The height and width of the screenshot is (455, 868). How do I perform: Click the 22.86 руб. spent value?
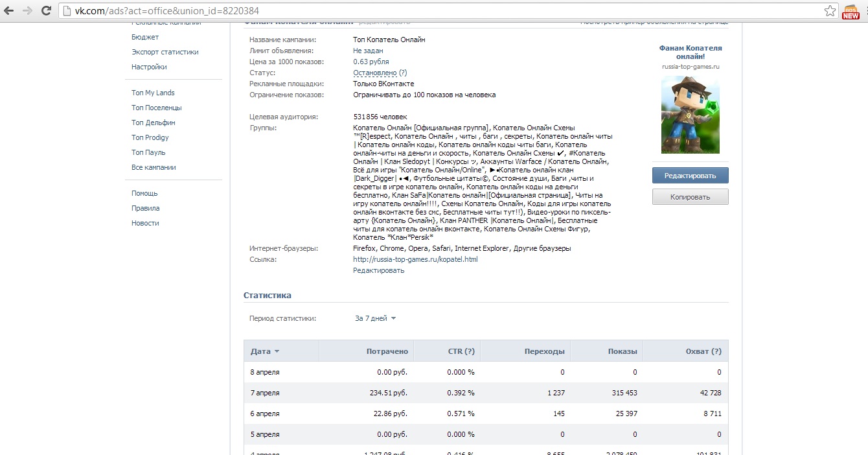click(391, 414)
